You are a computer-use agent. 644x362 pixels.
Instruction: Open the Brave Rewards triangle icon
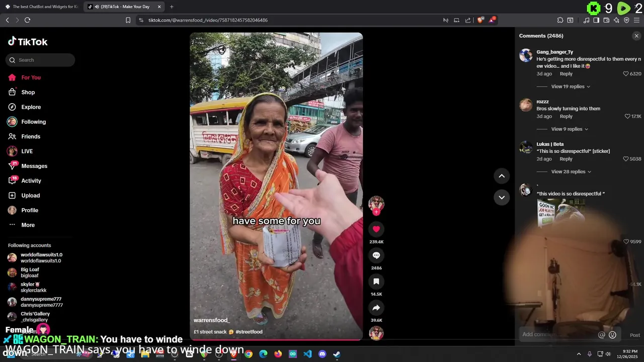(492, 20)
